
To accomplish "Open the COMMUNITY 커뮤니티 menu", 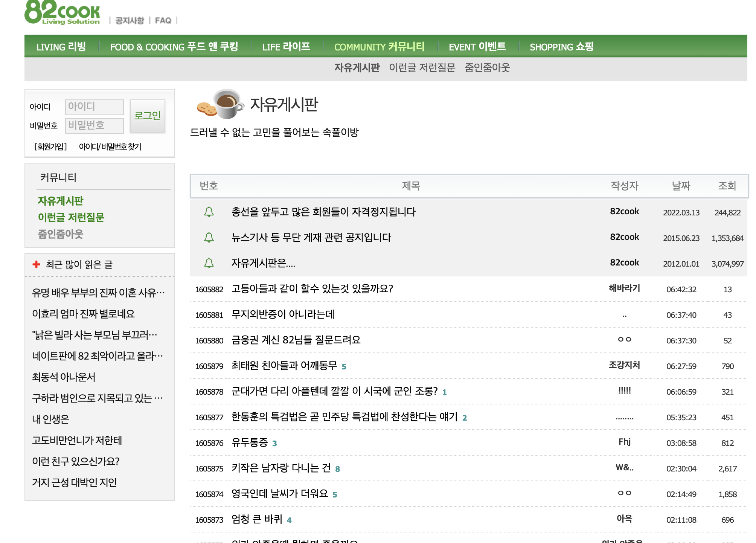I will pyautogui.click(x=379, y=47).
